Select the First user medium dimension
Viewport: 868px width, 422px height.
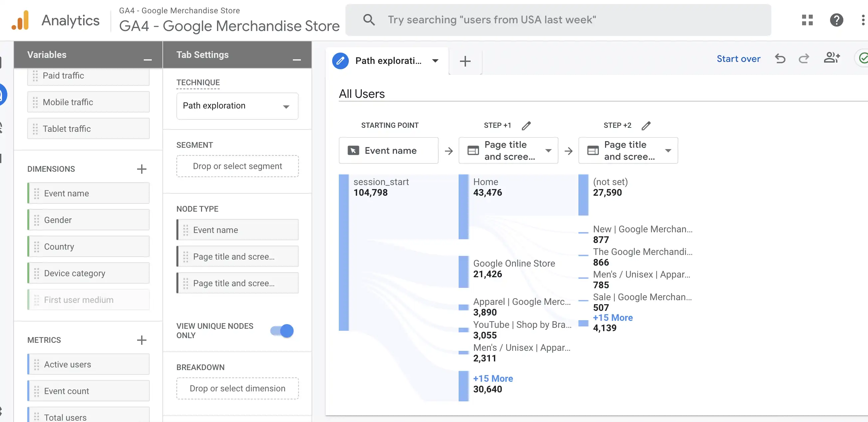pyautogui.click(x=88, y=300)
